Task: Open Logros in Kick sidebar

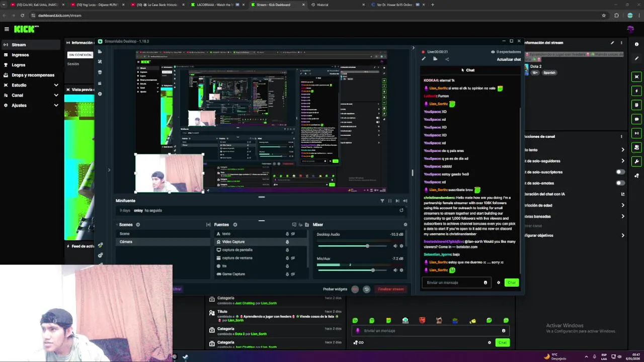Action: 30,65
